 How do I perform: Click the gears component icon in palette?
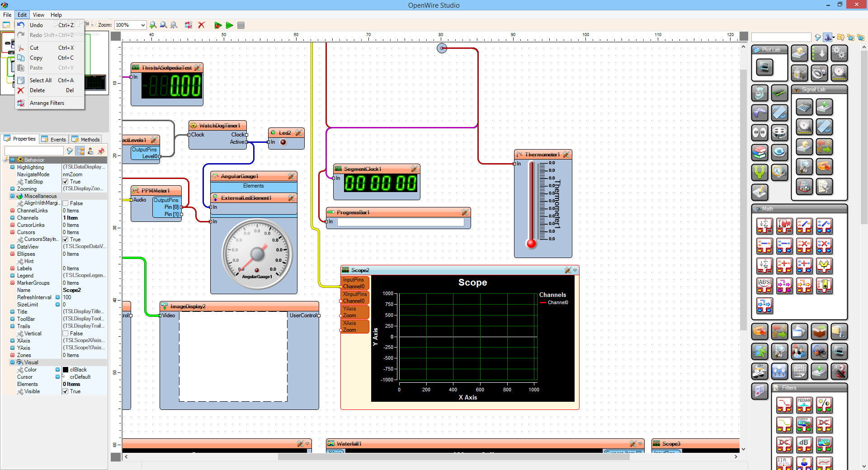coord(839,53)
